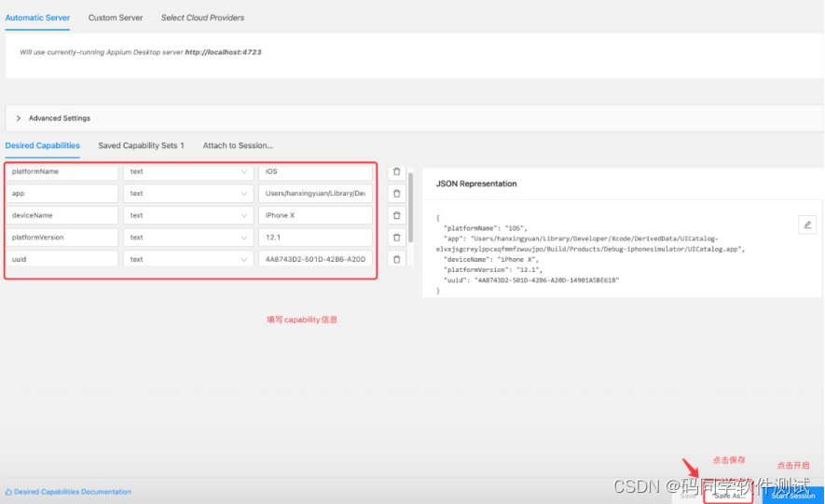Delete the app capability row

[397, 194]
